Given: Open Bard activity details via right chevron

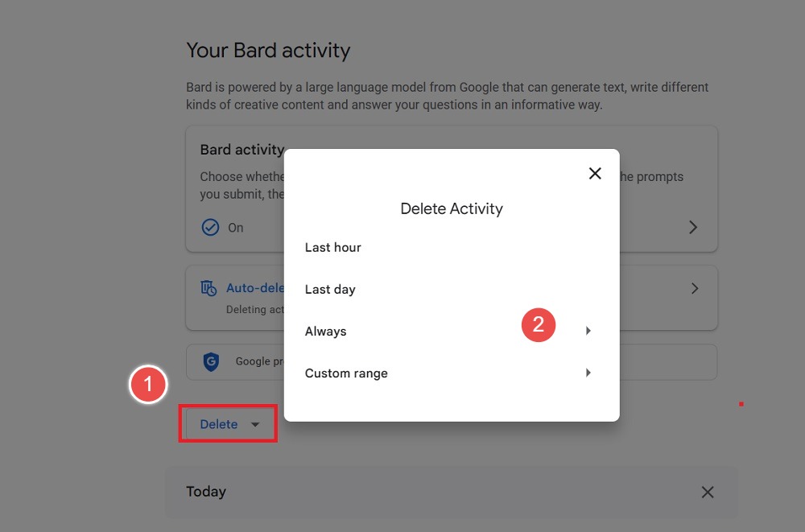Looking at the screenshot, I should (693, 227).
